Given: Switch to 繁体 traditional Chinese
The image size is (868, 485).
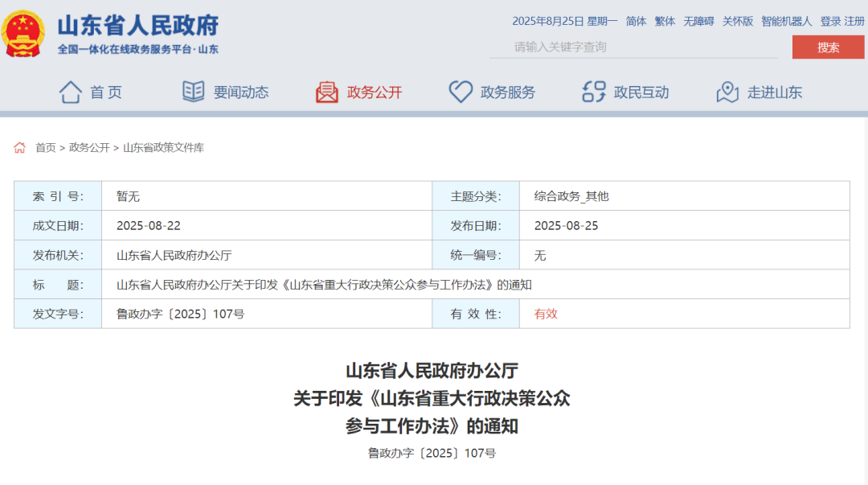Looking at the screenshot, I should (665, 21).
